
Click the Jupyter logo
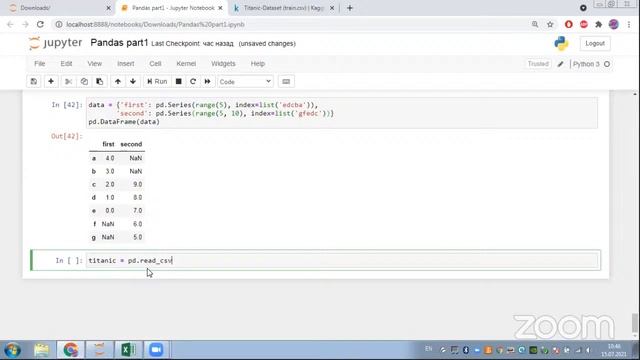coord(56,43)
